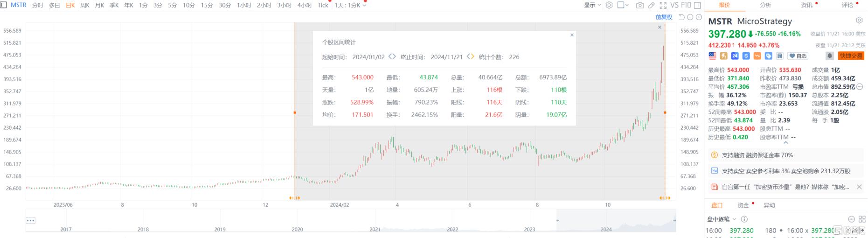
Task: Click the blue 24-hour trading icon
Action: pyautogui.click(x=735, y=56)
